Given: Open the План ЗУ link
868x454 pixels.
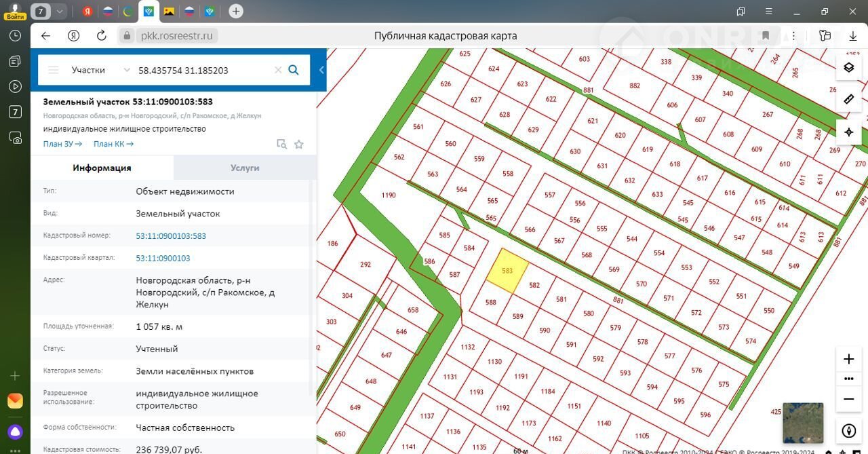Looking at the screenshot, I should (x=62, y=144).
